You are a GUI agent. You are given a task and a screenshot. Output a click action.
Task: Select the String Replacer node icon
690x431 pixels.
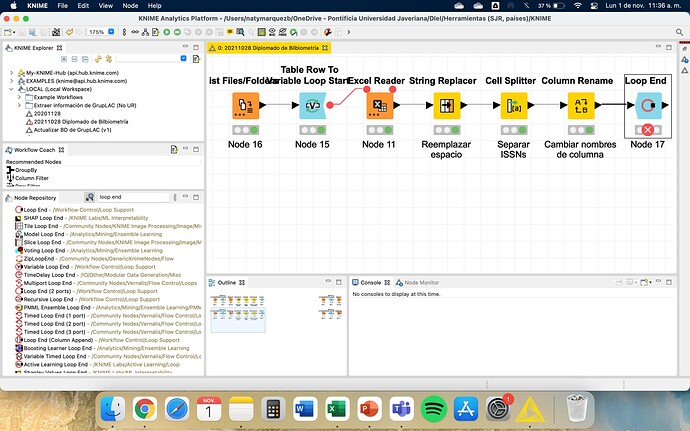click(447, 106)
